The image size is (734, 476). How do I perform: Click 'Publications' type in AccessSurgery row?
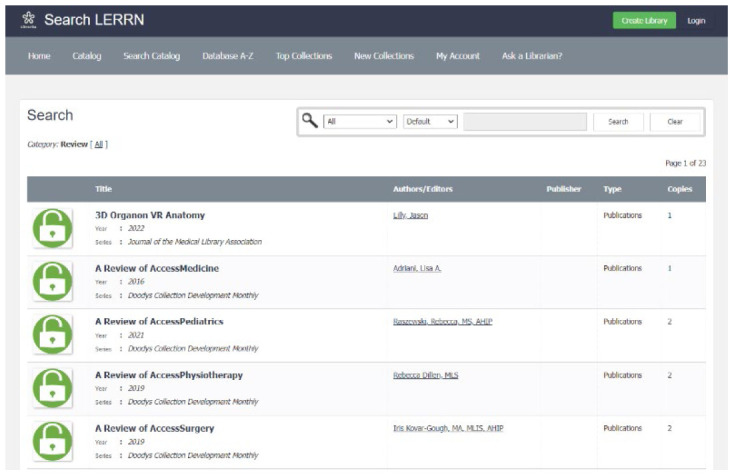[x=623, y=428]
